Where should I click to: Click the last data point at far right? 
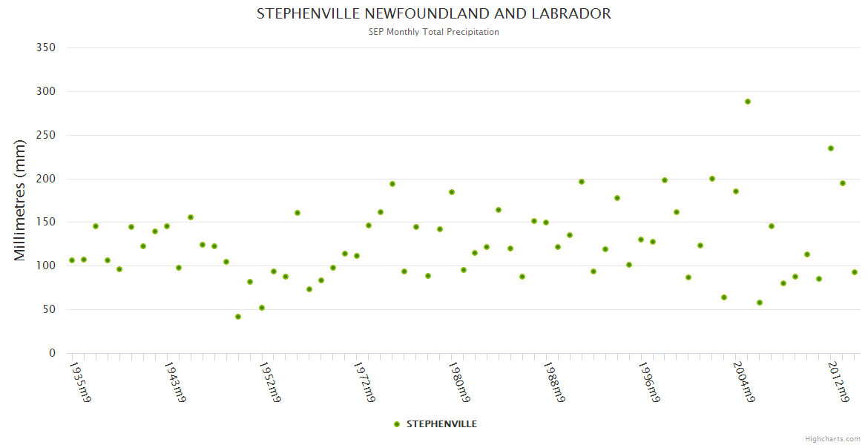(855, 272)
